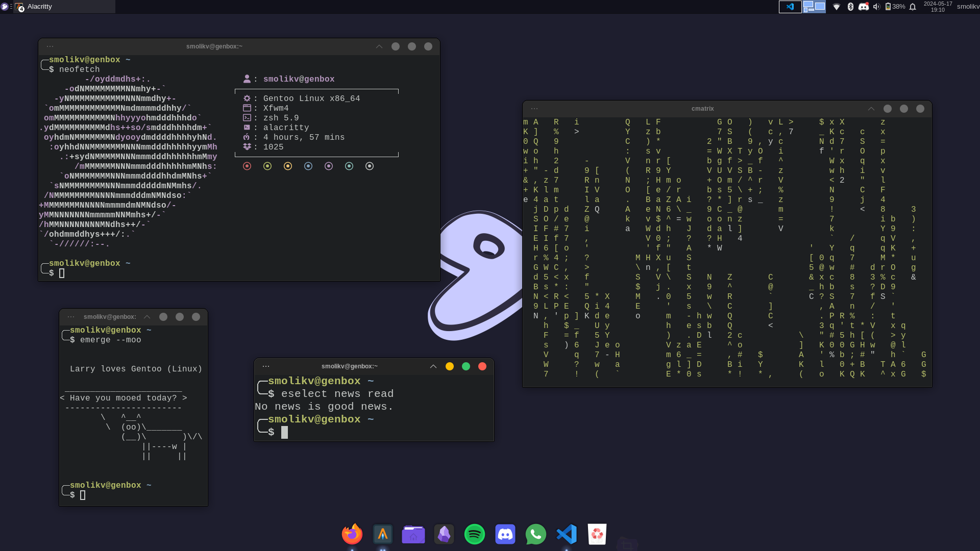Launch Firefox from the dock
Image resolution: width=980 pixels, height=551 pixels.
[x=352, y=534]
